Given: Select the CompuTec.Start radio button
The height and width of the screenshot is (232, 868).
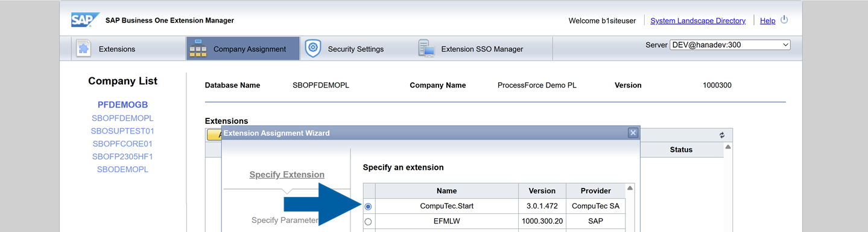Looking at the screenshot, I should tap(368, 207).
